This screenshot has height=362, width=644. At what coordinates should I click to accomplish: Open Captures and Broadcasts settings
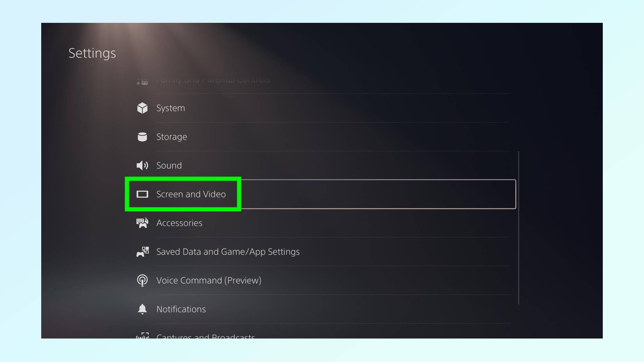coord(205,335)
